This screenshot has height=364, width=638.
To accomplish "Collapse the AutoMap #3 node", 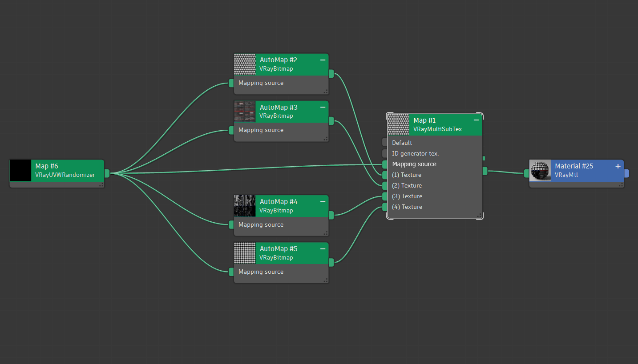I will [x=323, y=107].
